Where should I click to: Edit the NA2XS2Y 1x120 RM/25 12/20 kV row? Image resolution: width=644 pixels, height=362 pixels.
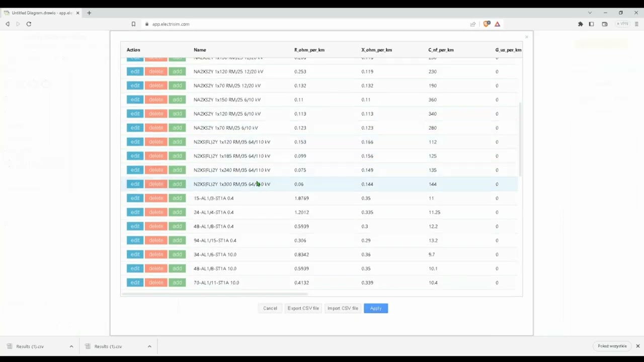[x=135, y=71]
